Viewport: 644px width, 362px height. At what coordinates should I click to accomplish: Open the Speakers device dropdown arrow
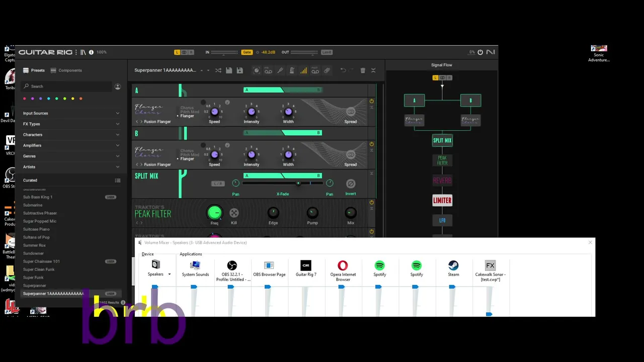pos(170,275)
